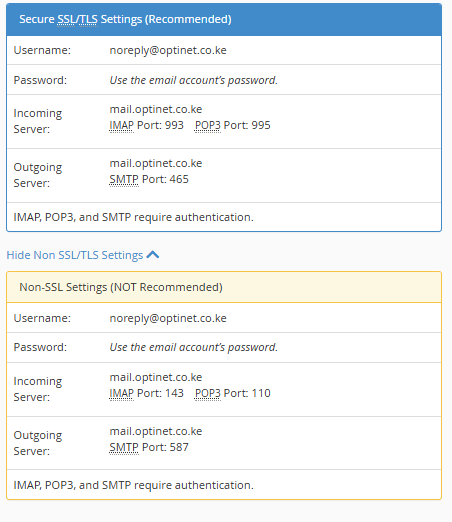Image resolution: width=452 pixels, height=522 pixels.
Task: Click the Secure SSL/TLS Settings header
Action: [x=224, y=19]
